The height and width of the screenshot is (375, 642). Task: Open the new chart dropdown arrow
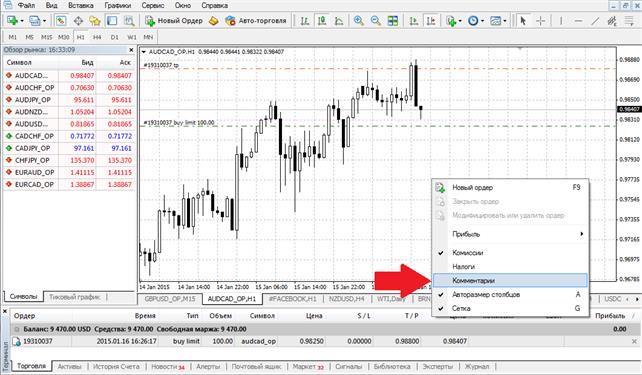tap(22, 20)
